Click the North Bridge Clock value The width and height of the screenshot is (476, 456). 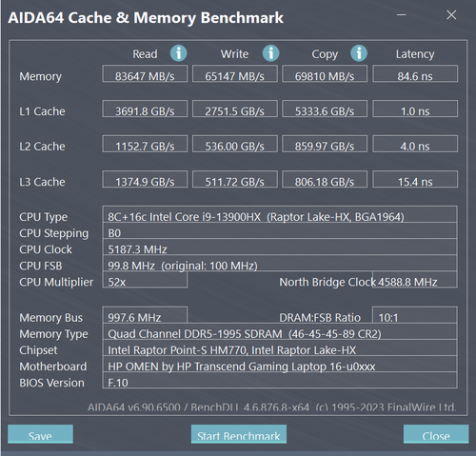415,280
